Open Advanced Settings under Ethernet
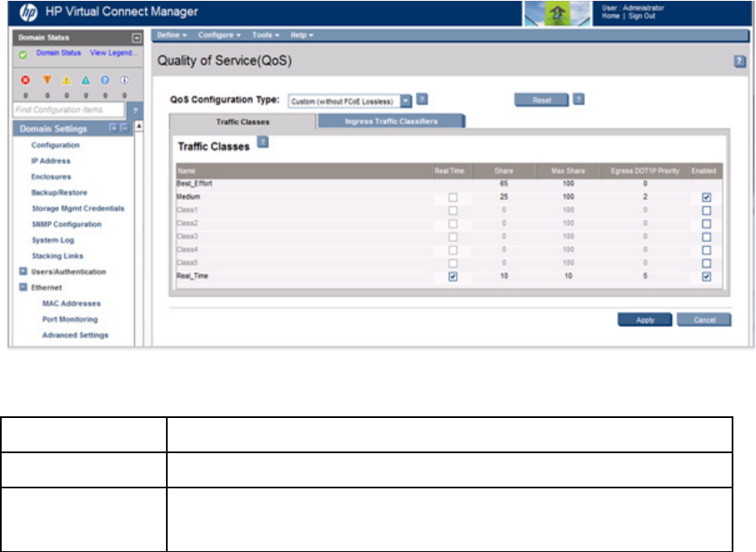Image resolution: width=756 pixels, height=552 pixels. [x=75, y=335]
